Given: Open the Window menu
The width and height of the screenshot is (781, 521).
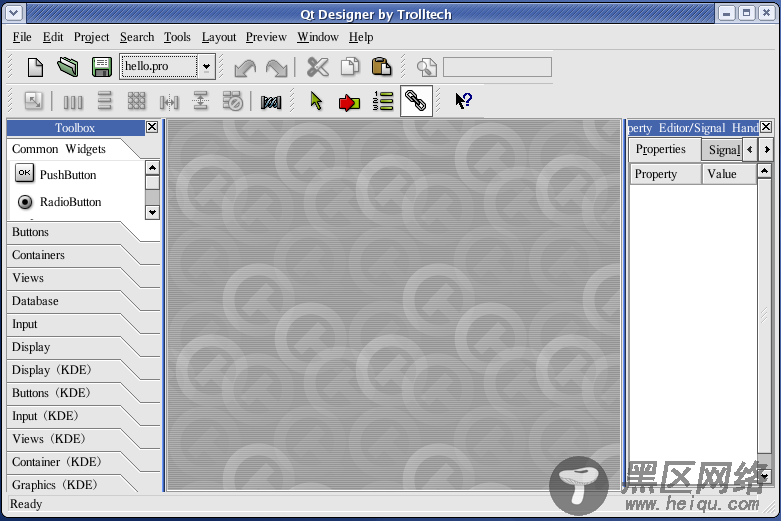Looking at the screenshot, I should (318, 37).
